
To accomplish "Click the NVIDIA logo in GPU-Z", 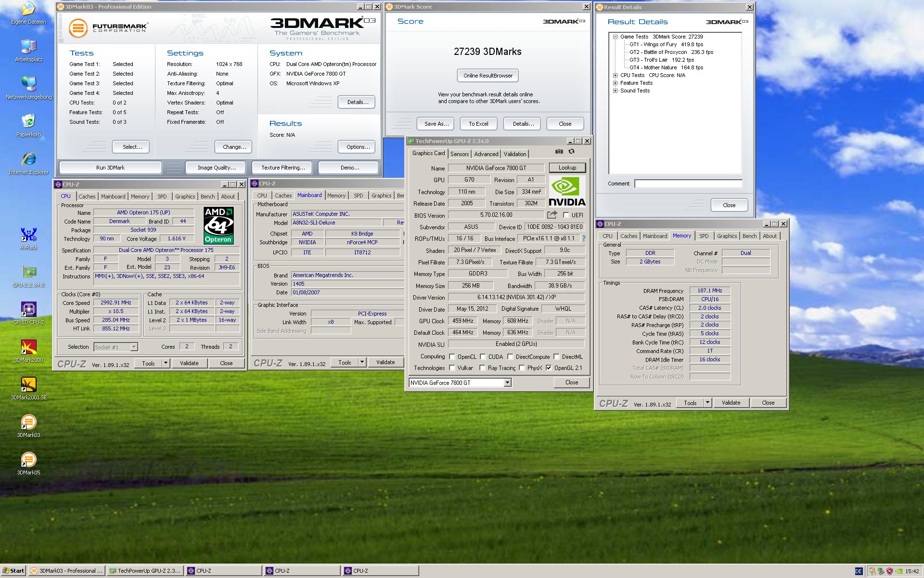I will (567, 192).
